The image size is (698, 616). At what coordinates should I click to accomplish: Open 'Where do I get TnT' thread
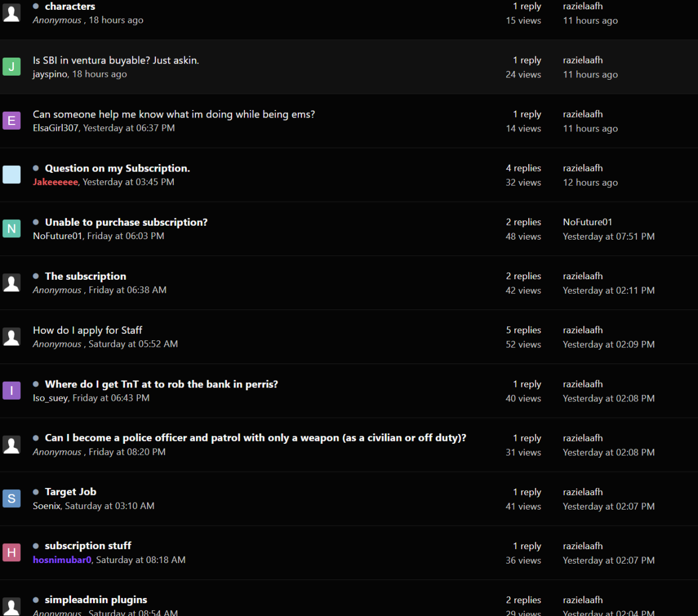pyautogui.click(x=161, y=384)
